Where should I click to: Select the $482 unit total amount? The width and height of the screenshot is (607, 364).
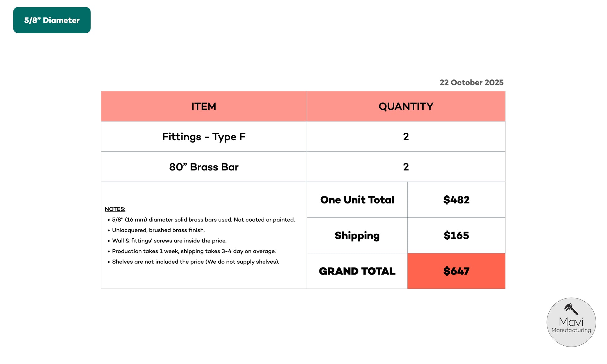tap(456, 200)
